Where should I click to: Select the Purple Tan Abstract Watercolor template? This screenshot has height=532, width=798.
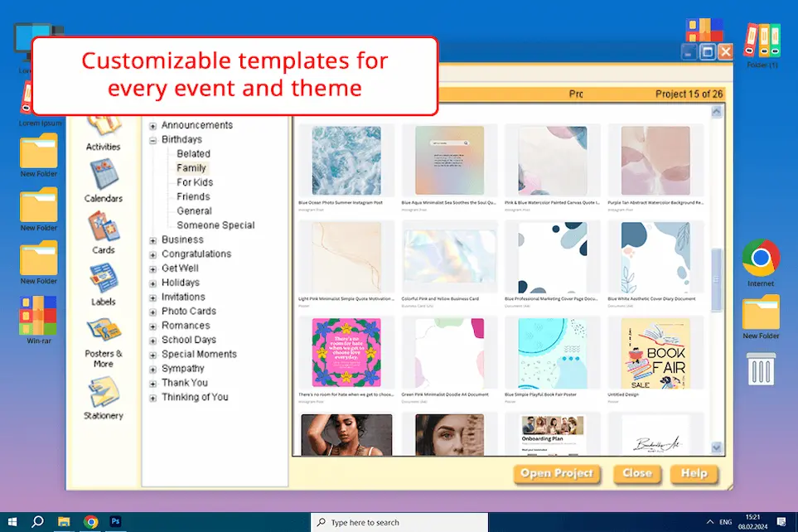[655, 161]
